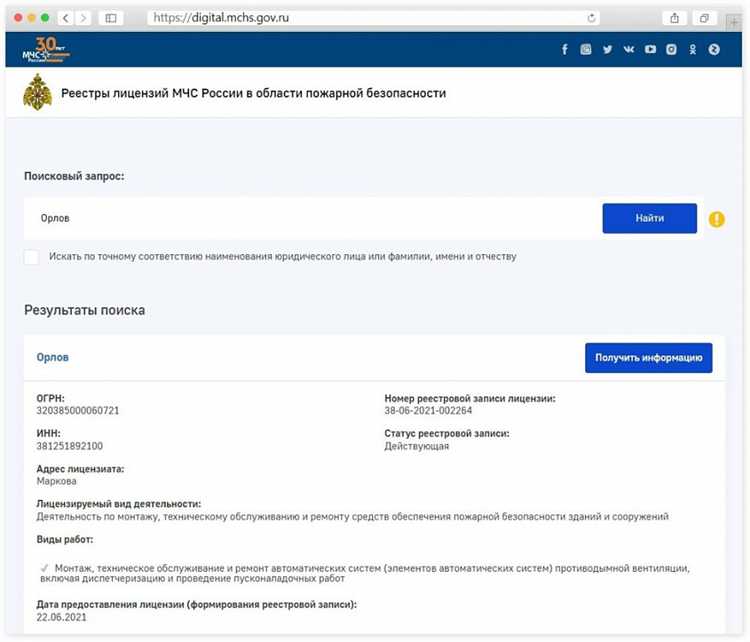This screenshot has height=642, width=750.
Task: Open the Twitter social icon
Action: 607,49
